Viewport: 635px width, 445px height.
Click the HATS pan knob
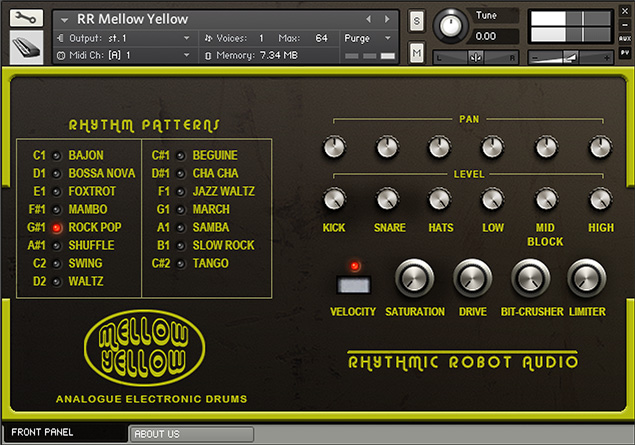point(439,147)
